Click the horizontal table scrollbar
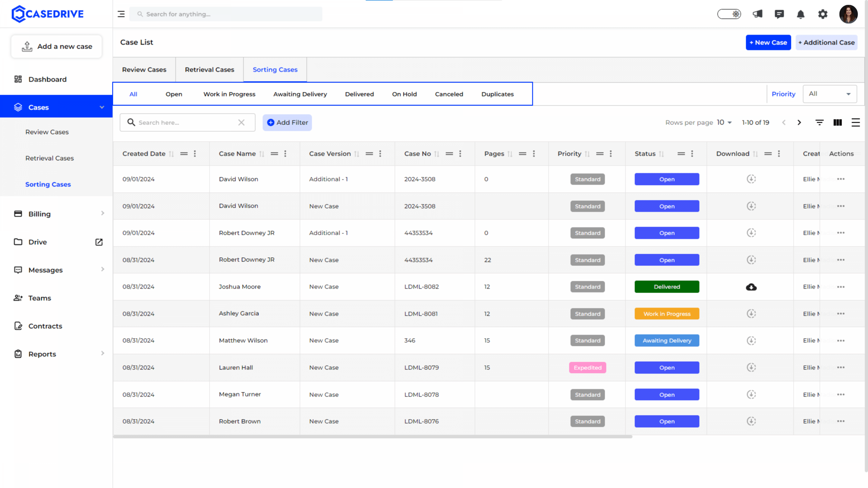This screenshot has width=868, height=488. (372, 436)
